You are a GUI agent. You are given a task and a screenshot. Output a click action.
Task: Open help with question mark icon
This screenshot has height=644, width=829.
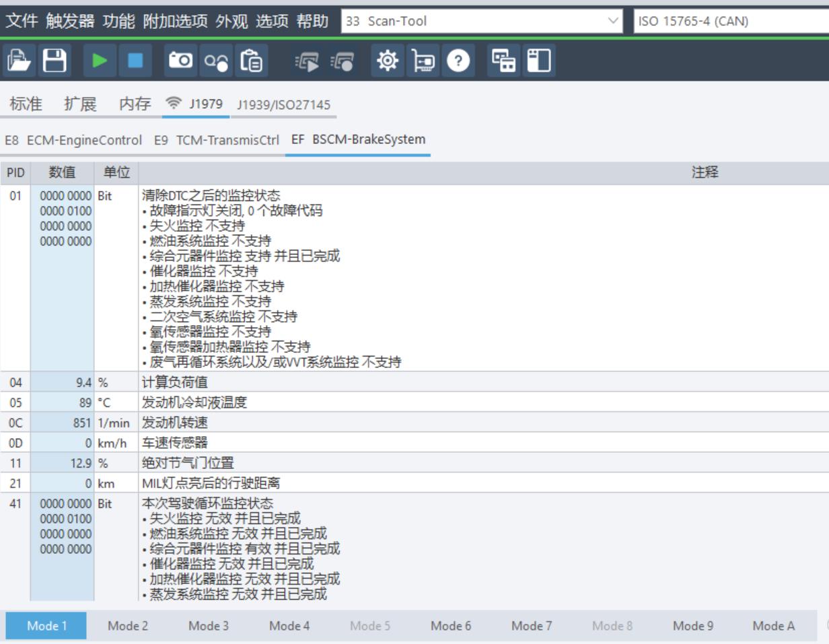(x=458, y=61)
